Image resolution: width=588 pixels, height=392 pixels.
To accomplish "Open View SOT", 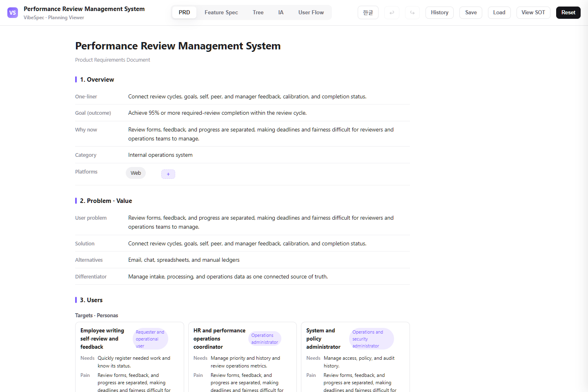I will [x=533, y=13].
